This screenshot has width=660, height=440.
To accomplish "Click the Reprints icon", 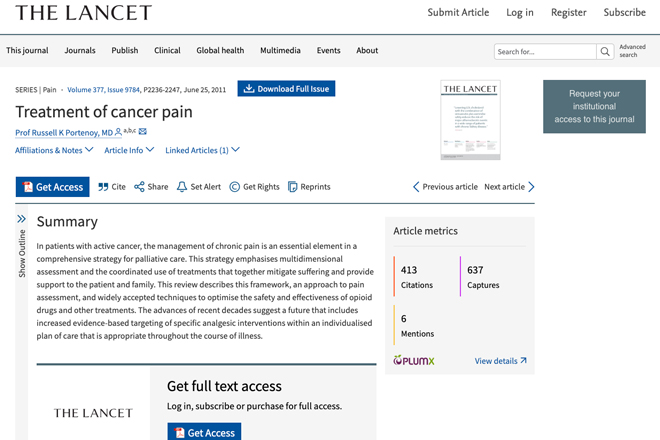I will 292,187.
